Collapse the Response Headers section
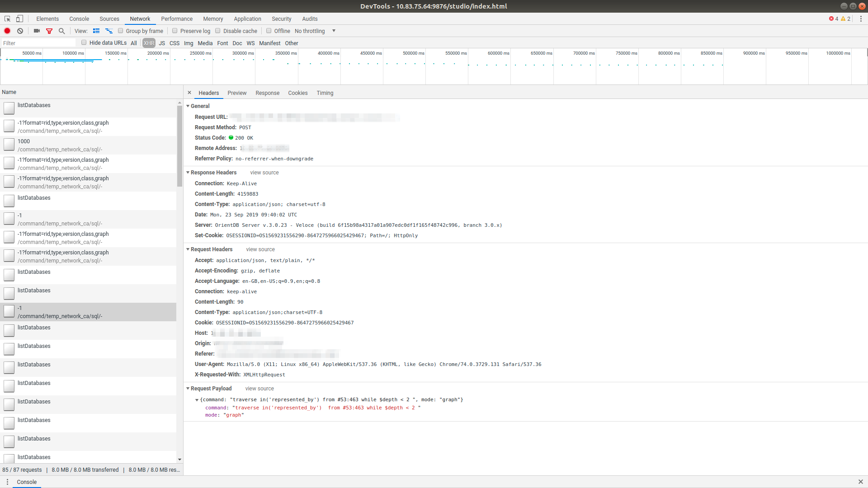 click(188, 172)
